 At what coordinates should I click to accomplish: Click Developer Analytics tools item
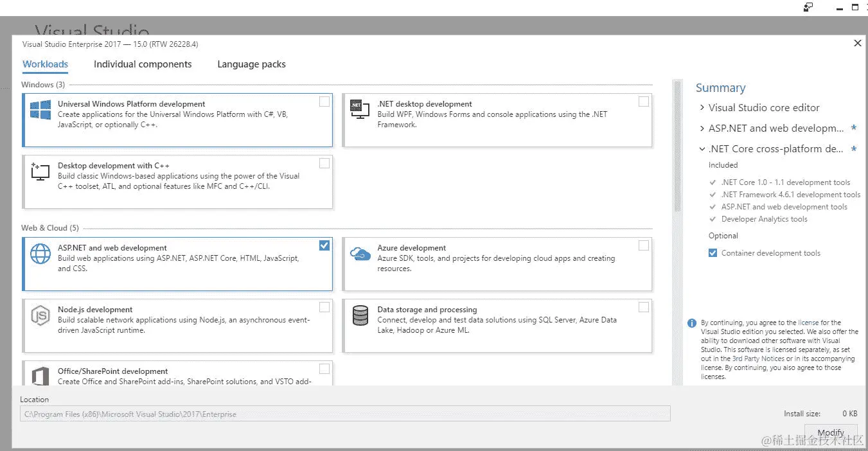(765, 219)
